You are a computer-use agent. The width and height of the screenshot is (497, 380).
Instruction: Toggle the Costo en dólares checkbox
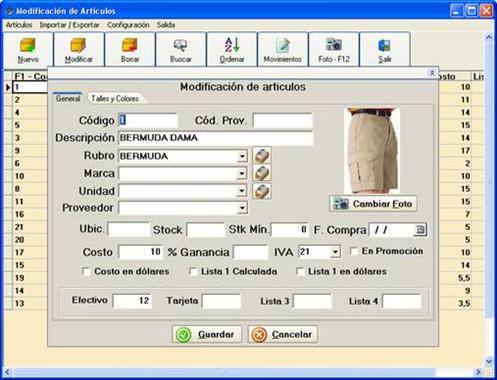pos(86,272)
